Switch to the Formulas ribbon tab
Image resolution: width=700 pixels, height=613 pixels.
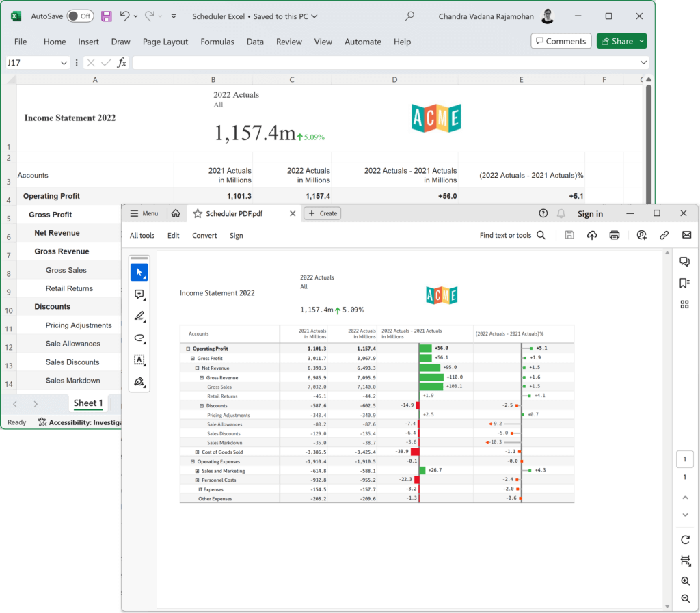[217, 42]
